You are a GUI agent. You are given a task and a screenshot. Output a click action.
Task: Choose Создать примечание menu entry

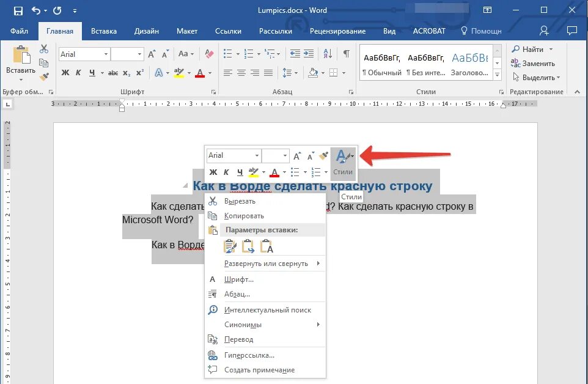265,370
